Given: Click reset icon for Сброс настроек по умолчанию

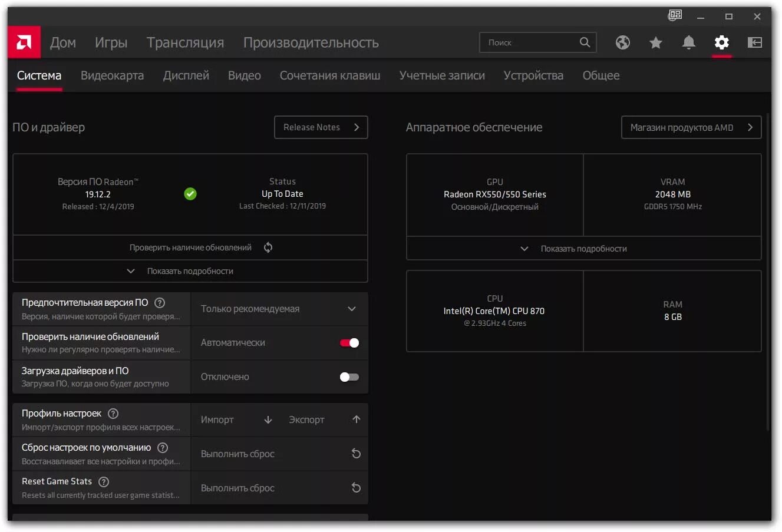Looking at the screenshot, I should (x=356, y=454).
